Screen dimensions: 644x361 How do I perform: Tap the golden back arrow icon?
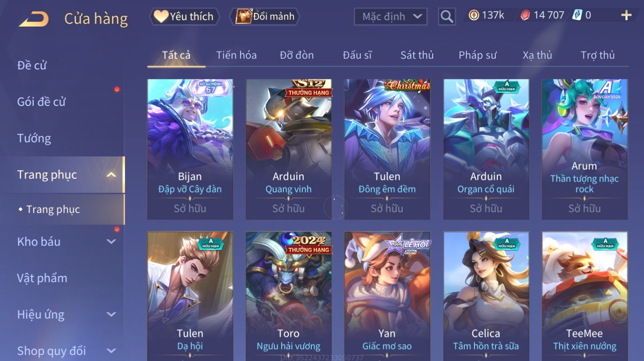pos(34,19)
